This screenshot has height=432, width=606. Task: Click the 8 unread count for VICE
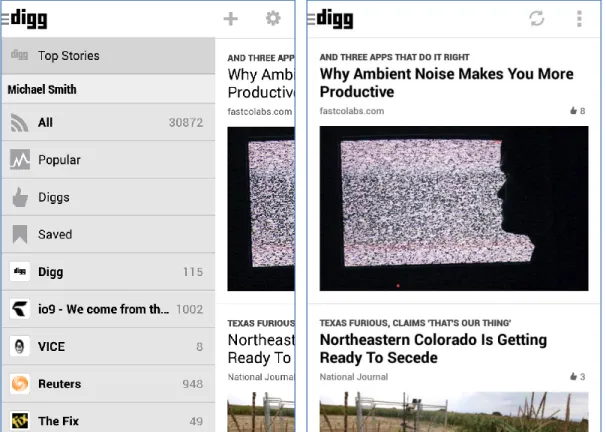199,347
